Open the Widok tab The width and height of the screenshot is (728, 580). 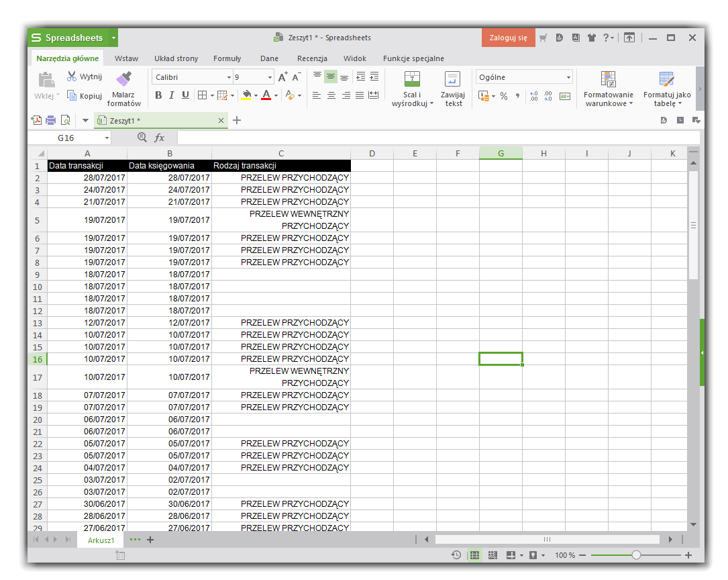[x=355, y=58]
